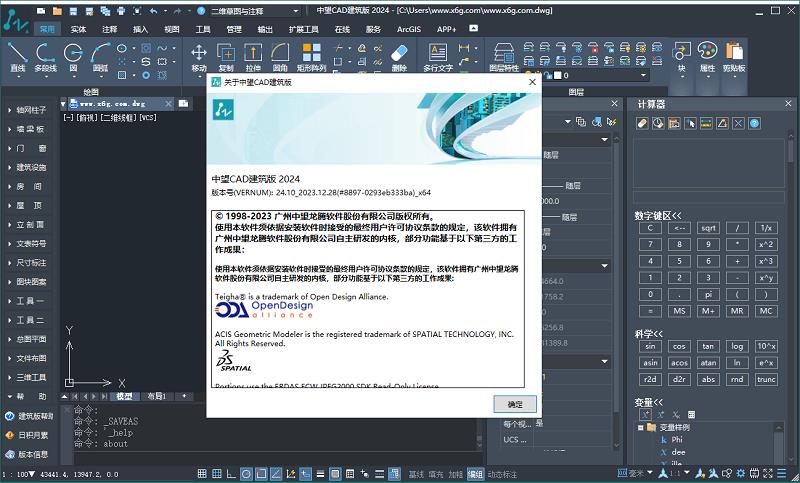Collapse the 变量样例 tree node
This screenshot has height=483, width=800.
(x=640, y=427)
